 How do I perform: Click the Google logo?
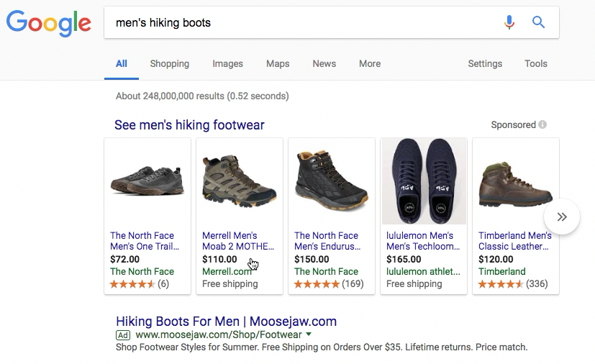[49, 23]
